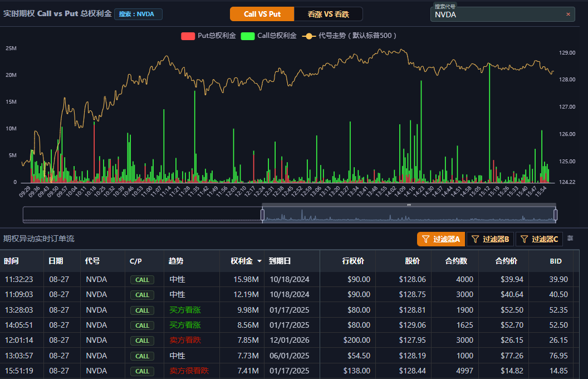Click the $138.00 strike price cell

coord(356,371)
